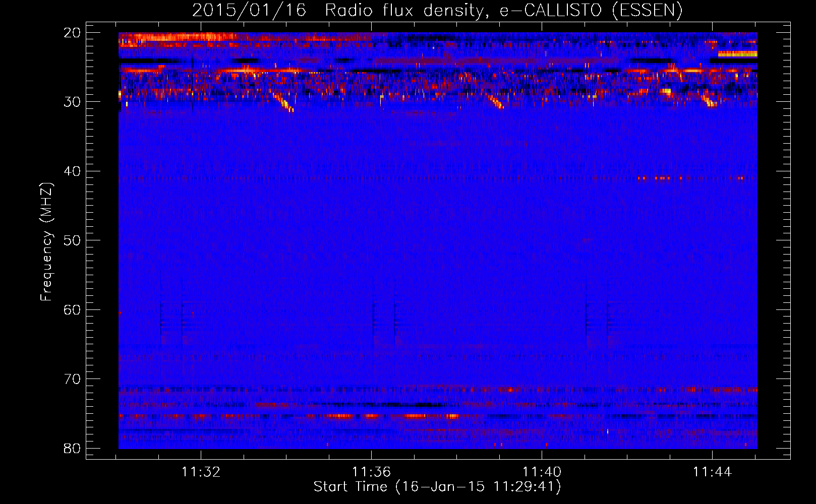Click the 70 frequency tick label

(x=73, y=379)
